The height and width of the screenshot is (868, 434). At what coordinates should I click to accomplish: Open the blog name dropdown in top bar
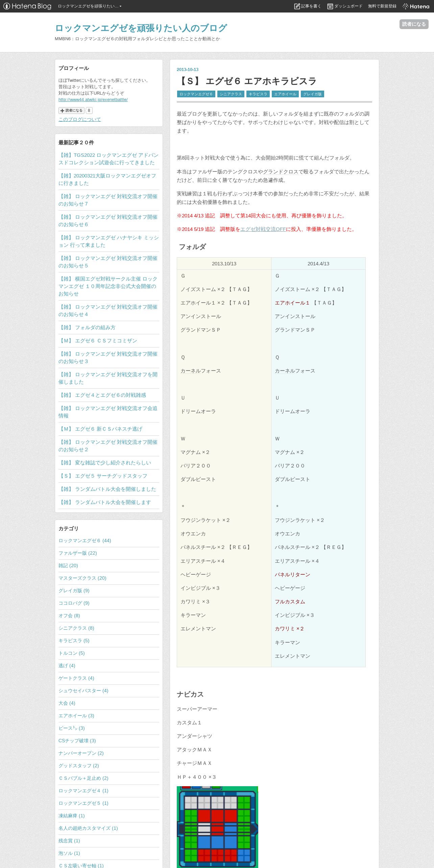tap(90, 6)
